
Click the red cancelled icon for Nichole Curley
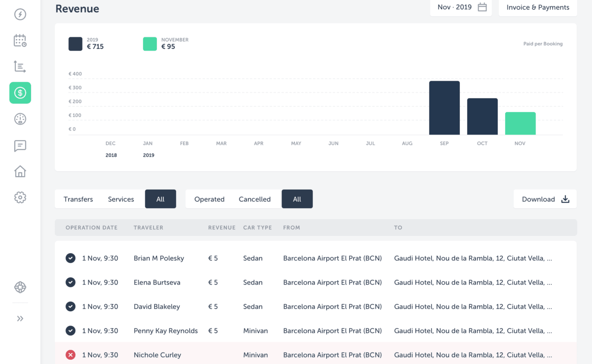pos(70,355)
